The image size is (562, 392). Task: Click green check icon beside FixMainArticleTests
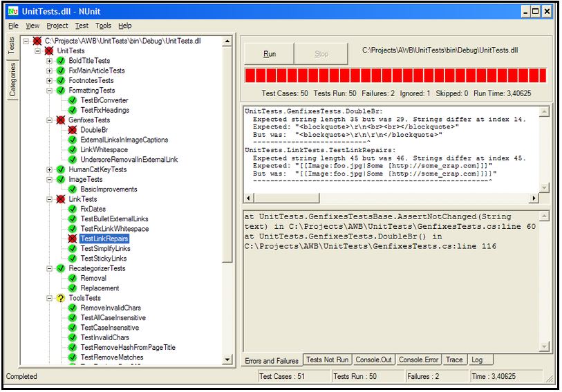pyautogui.click(x=61, y=71)
